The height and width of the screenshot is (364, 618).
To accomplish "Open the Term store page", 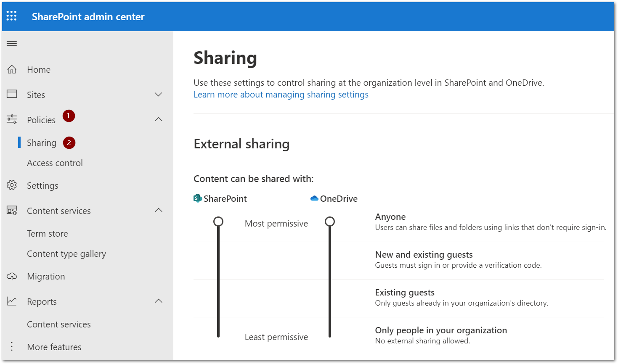I will pyautogui.click(x=48, y=234).
